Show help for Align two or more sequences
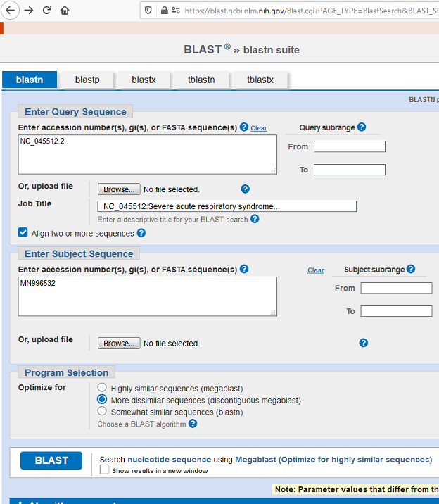 (x=141, y=233)
